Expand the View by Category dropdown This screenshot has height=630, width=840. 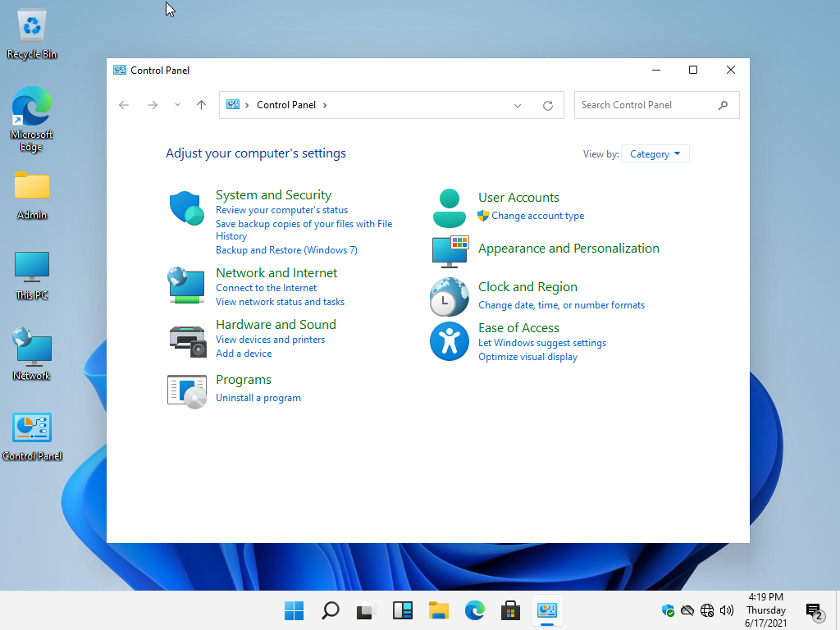point(655,154)
